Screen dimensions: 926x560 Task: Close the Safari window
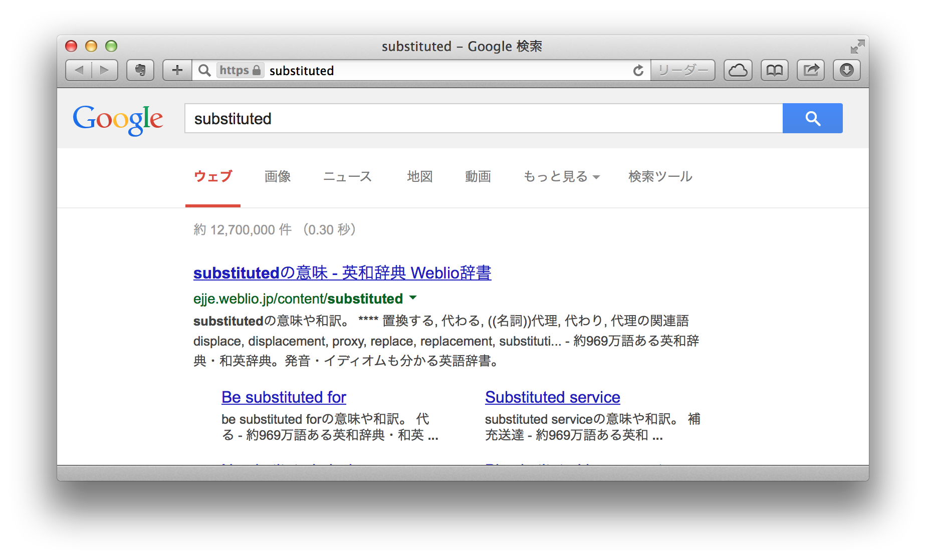71,46
